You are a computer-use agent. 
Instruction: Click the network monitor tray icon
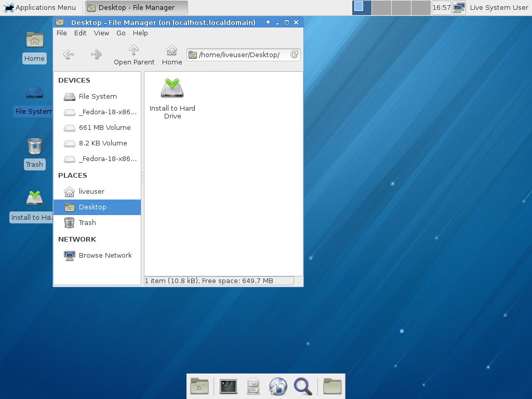pos(459,7)
